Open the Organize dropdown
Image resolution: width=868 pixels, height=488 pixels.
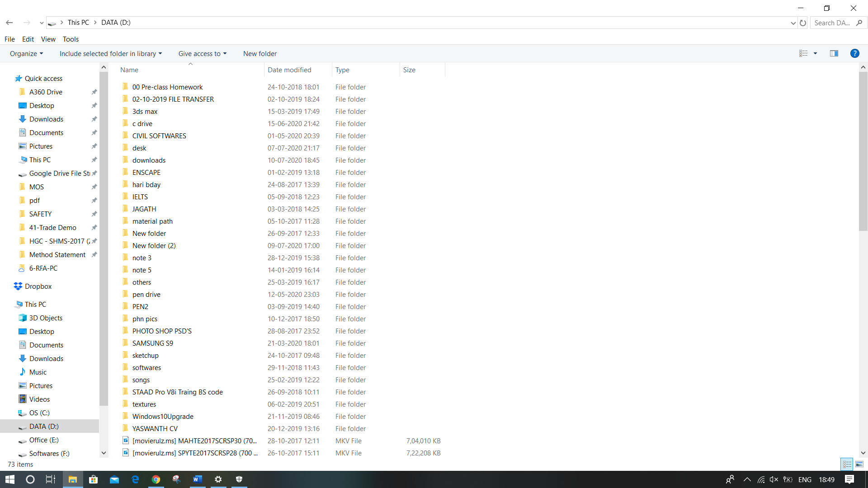pos(27,53)
